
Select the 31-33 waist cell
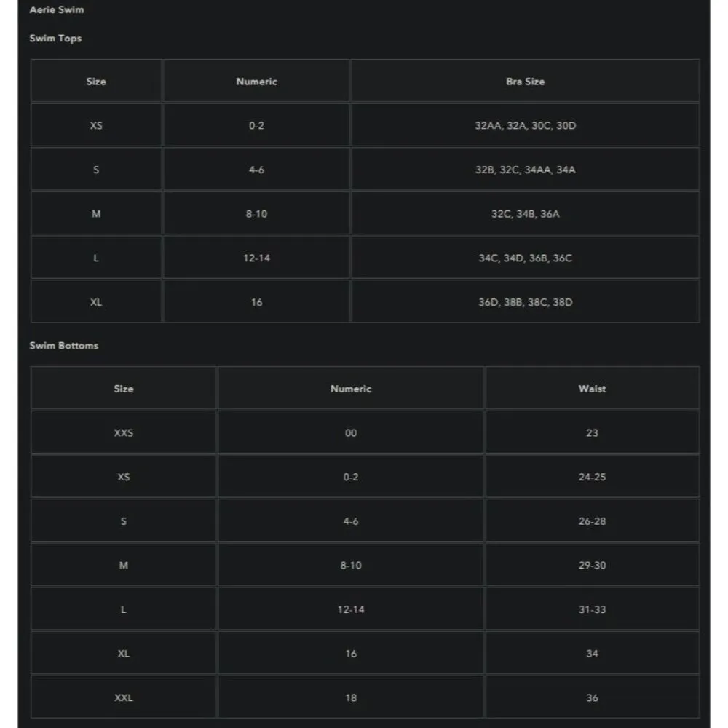coord(592,609)
